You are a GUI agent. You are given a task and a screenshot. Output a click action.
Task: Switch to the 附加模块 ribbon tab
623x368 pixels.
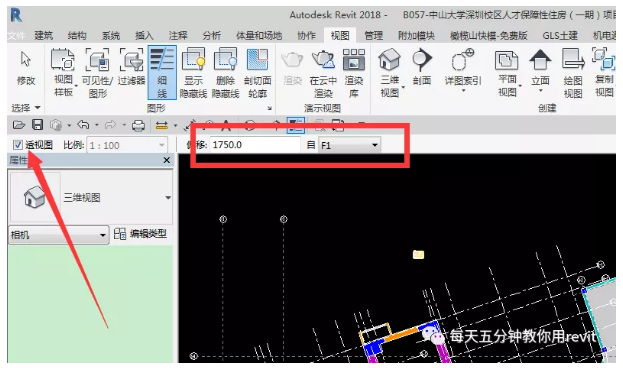tap(416, 35)
